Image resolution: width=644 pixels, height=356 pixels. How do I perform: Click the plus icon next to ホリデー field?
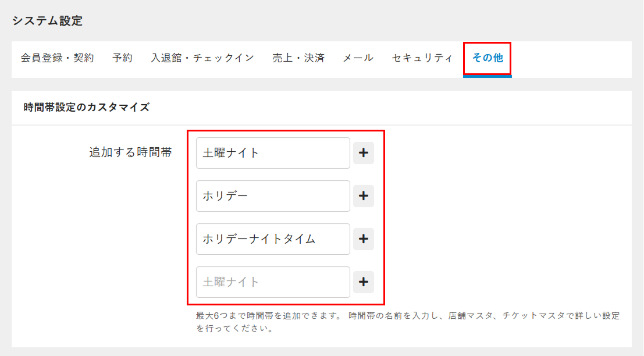point(364,196)
